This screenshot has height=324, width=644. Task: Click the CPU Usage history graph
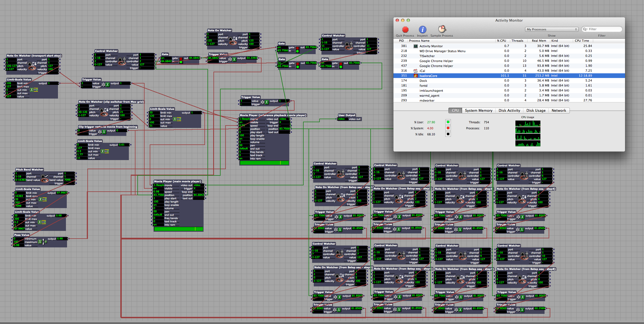528,133
